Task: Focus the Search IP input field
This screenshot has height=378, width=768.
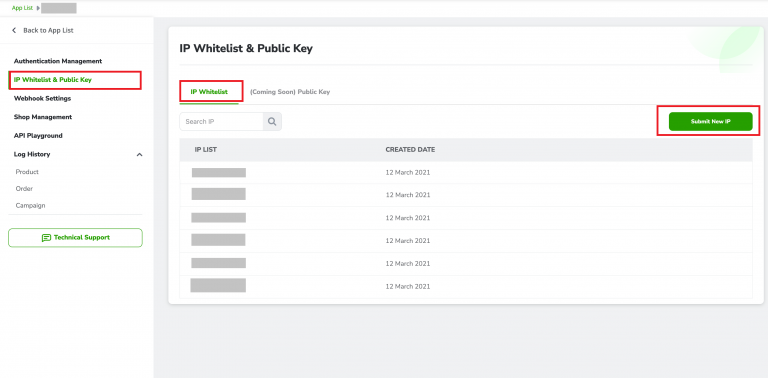Action: coord(221,121)
